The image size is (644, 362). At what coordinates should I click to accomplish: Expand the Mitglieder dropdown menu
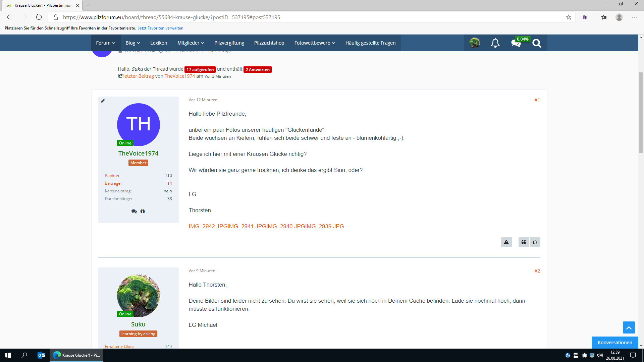point(191,43)
